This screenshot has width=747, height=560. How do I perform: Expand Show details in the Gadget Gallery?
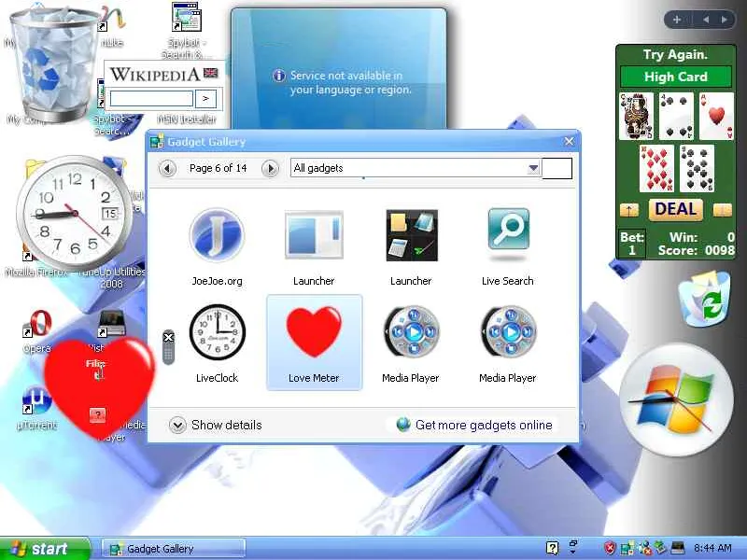[216, 425]
